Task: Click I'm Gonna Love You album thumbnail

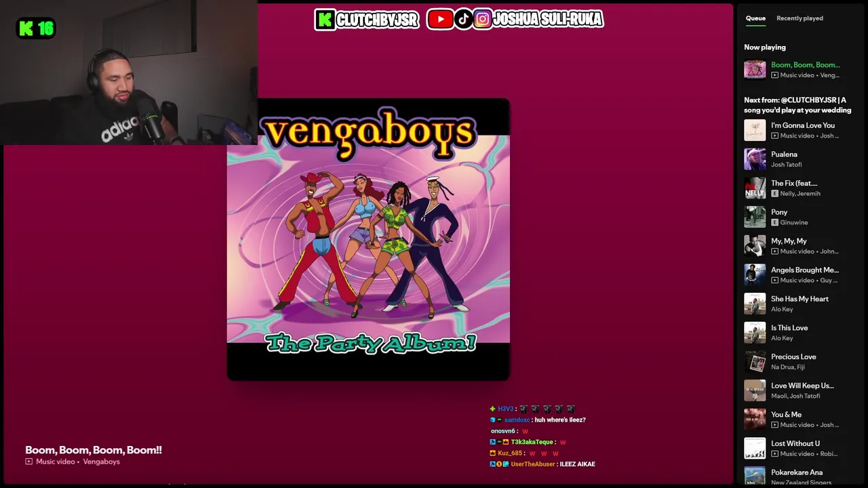Action: pyautogui.click(x=755, y=130)
